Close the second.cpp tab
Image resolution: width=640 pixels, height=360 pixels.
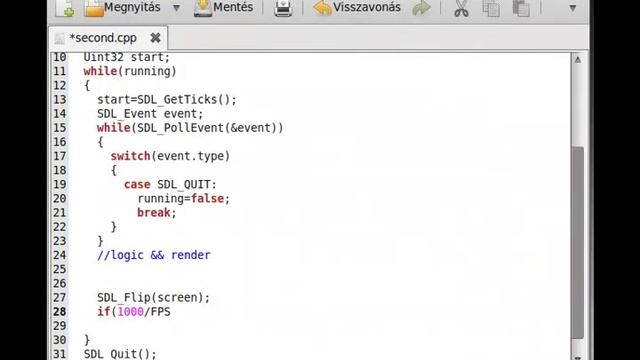click(x=155, y=38)
